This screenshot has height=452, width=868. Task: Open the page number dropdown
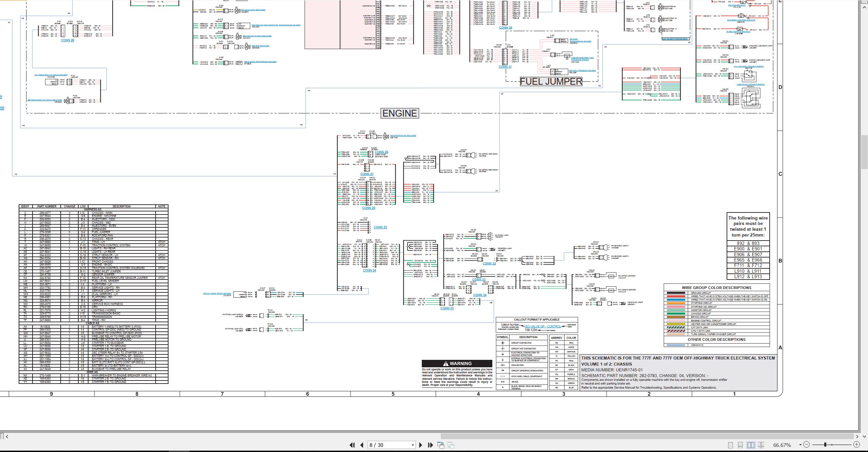pos(413,445)
